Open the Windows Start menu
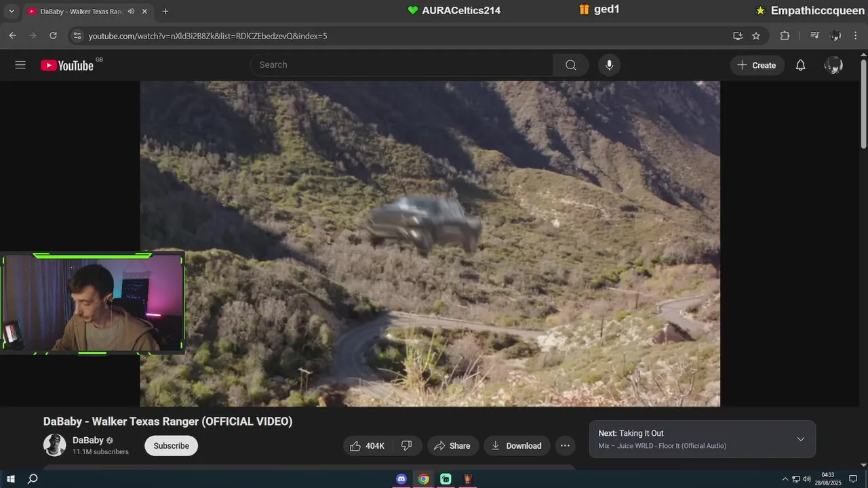This screenshot has height=488, width=868. pos(11,479)
